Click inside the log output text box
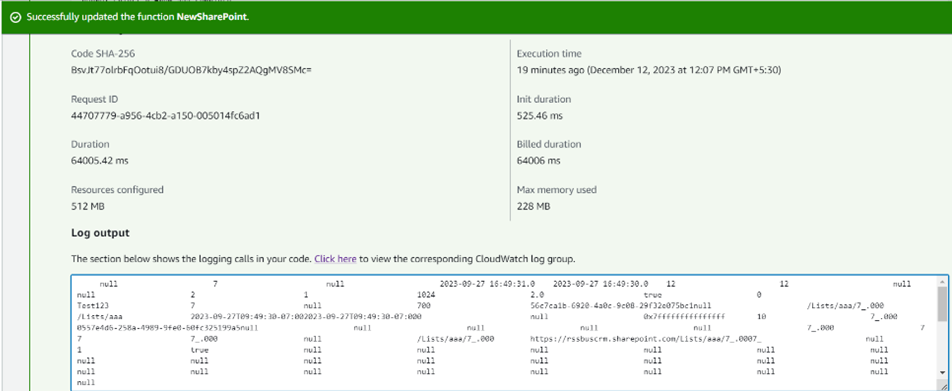The width and height of the screenshot is (952, 391). click(x=504, y=332)
